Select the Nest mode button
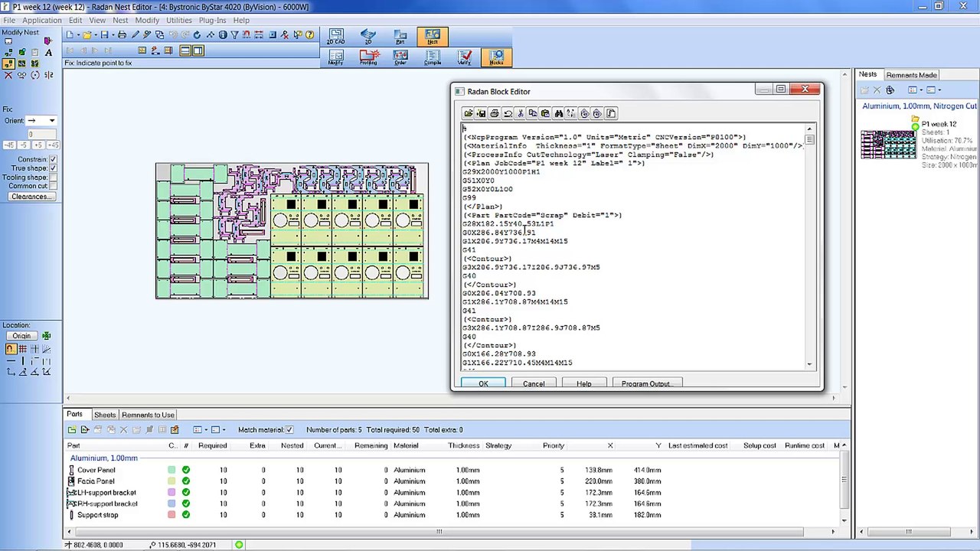 click(x=433, y=37)
